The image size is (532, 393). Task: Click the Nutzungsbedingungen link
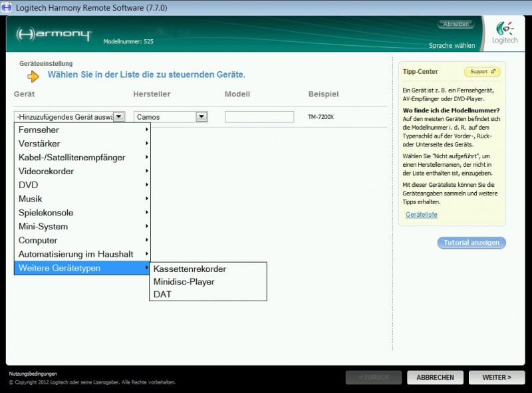point(33,374)
